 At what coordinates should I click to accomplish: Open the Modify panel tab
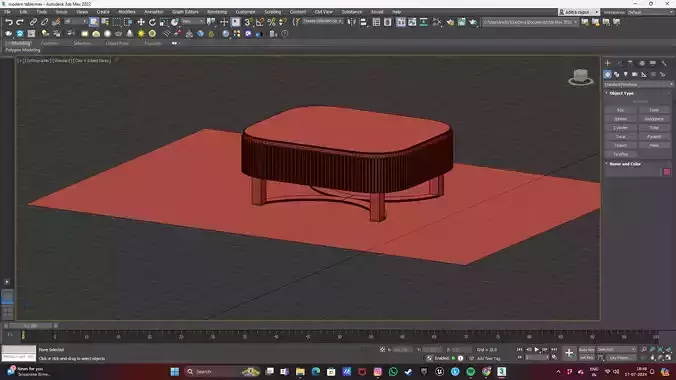[619, 63]
